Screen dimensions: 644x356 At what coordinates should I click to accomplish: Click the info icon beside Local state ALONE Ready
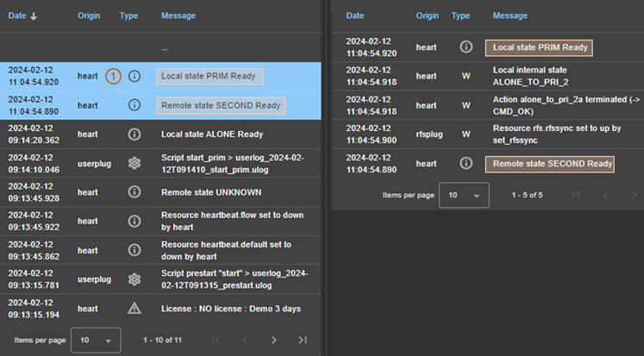click(x=134, y=134)
